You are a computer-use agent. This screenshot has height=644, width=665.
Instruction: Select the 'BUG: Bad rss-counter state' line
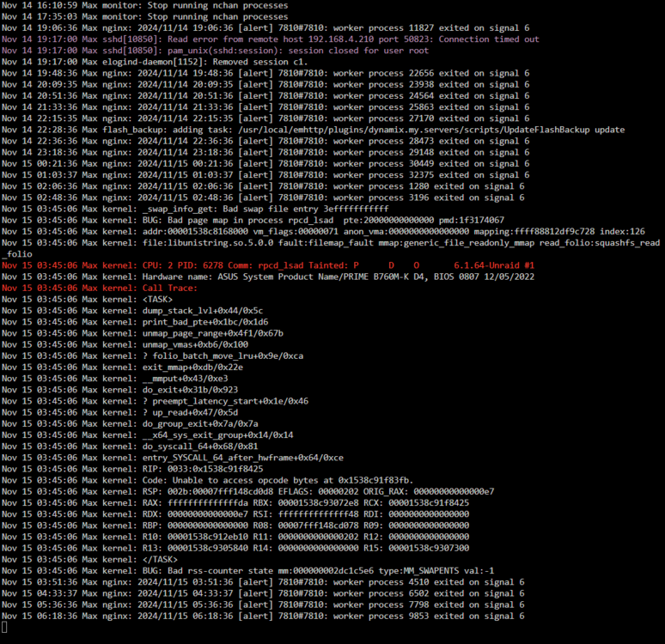(247, 571)
